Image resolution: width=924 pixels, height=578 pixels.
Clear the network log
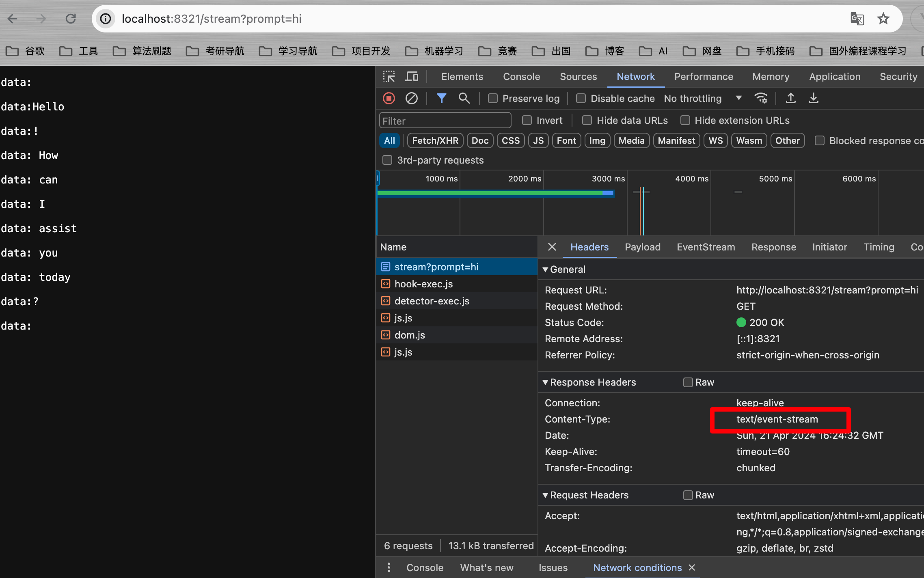[x=411, y=98]
